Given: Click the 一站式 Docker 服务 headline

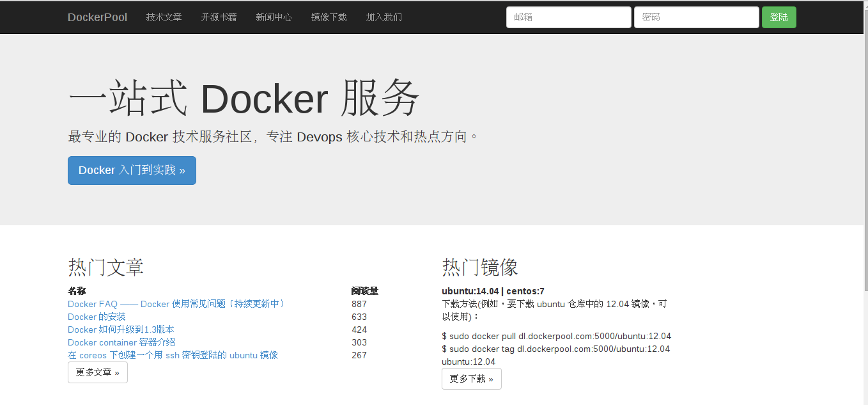Looking at the screenshot, I should (x=244, y=98).
